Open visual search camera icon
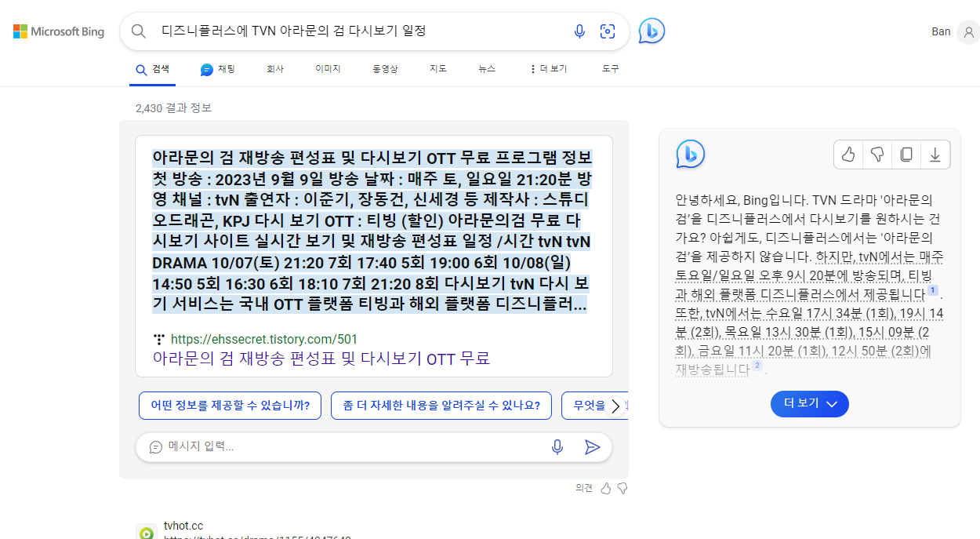Screen dimensions: 980x539 pos(608,31)
